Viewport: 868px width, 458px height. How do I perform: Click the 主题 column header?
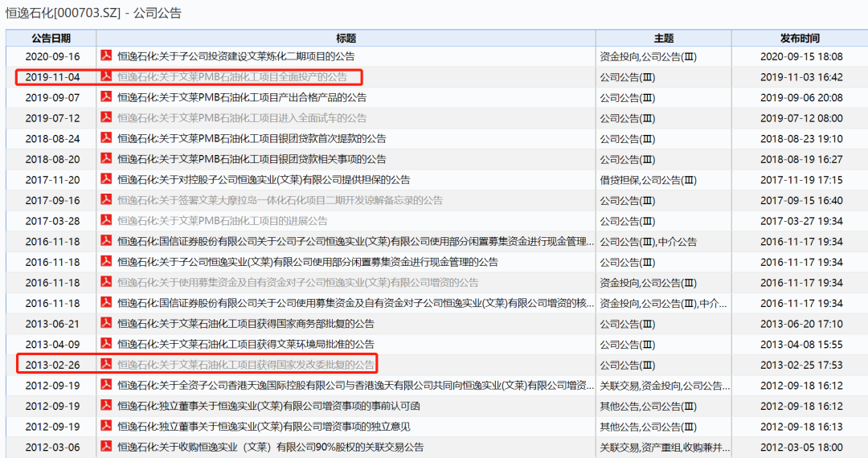click(664, 39)
